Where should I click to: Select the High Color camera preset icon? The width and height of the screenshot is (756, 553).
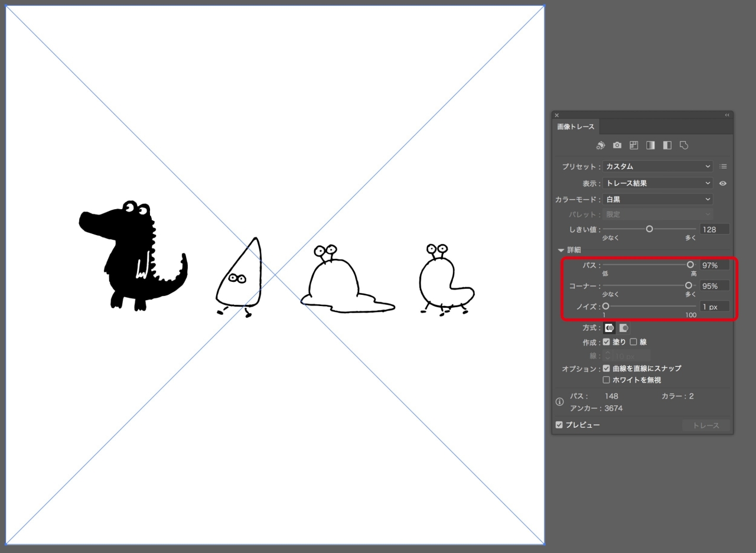617,145
